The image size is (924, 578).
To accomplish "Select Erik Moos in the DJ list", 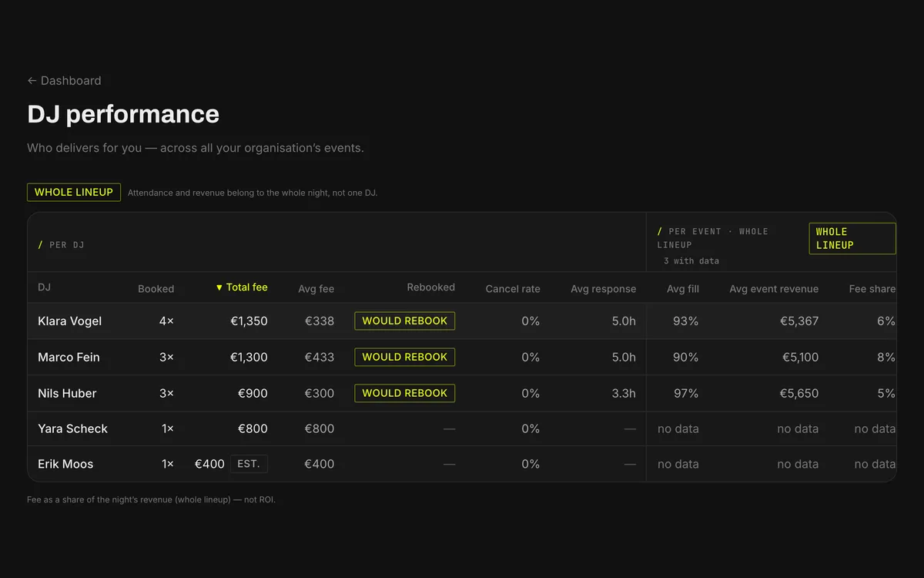I will coord(65,465).
